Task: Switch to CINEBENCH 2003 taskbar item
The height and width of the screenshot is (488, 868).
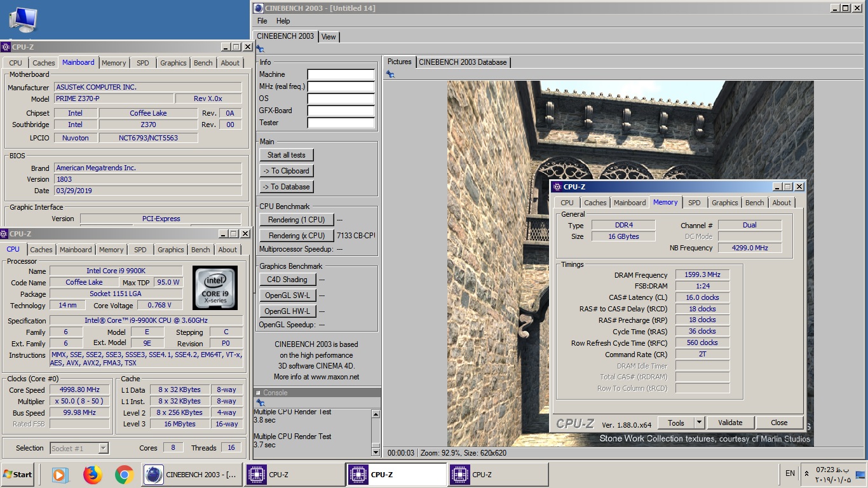Action: click(x=191, y=475)
